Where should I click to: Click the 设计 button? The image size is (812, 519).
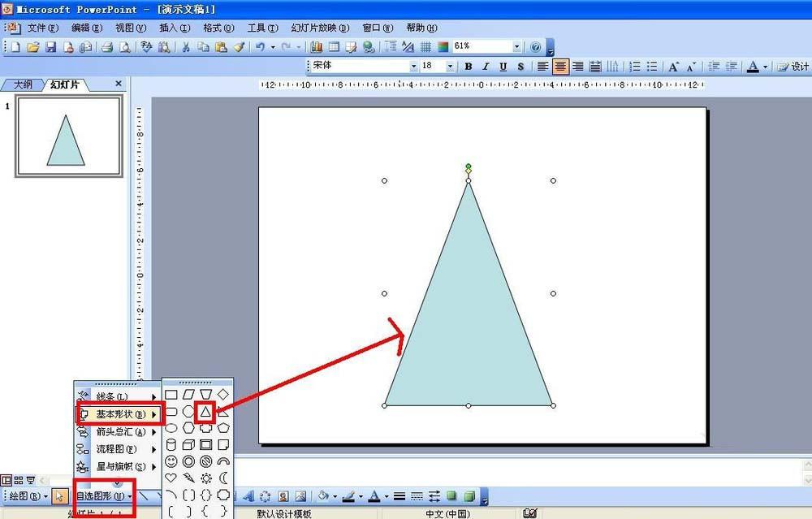tap(794, 67)
